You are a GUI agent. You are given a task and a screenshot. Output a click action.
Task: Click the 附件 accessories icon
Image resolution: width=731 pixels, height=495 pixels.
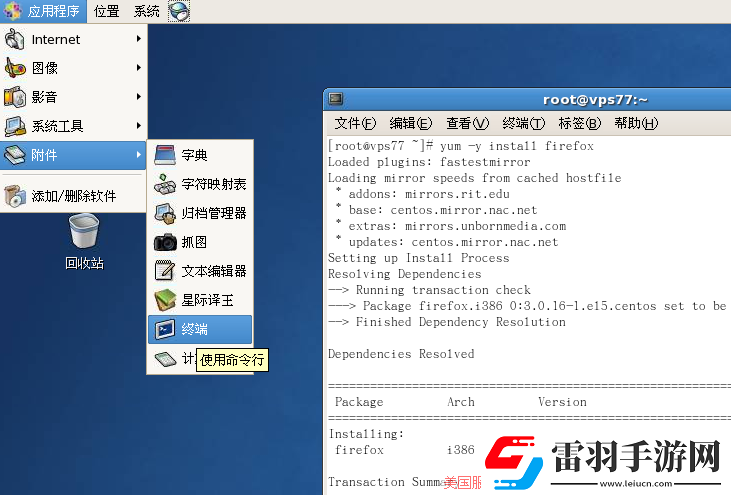tap(14, 155)
